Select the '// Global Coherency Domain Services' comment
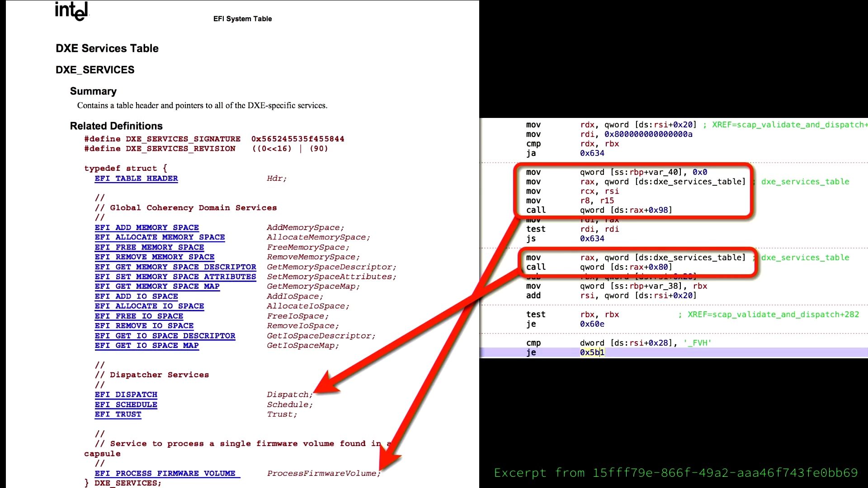868x488 pixels. [186, 208]
